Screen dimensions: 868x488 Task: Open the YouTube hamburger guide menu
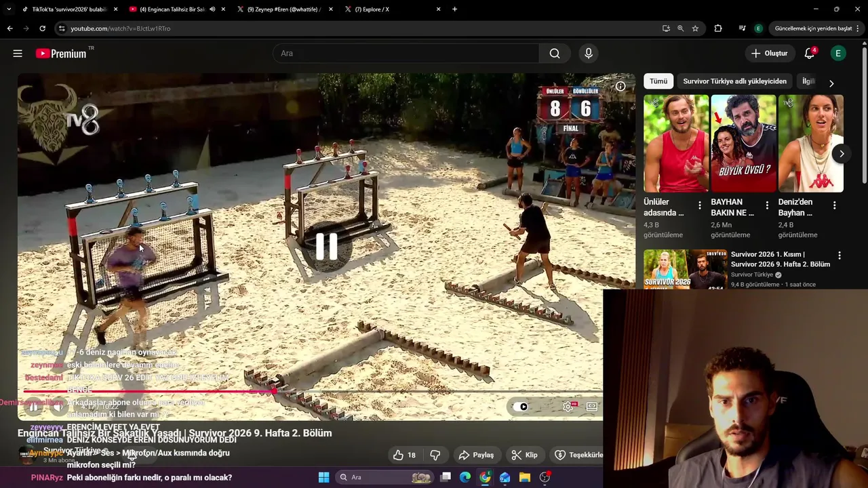[x=18, y=54]
